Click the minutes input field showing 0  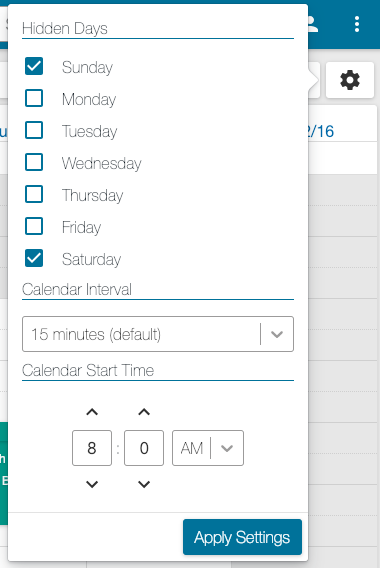coord(144,448)
